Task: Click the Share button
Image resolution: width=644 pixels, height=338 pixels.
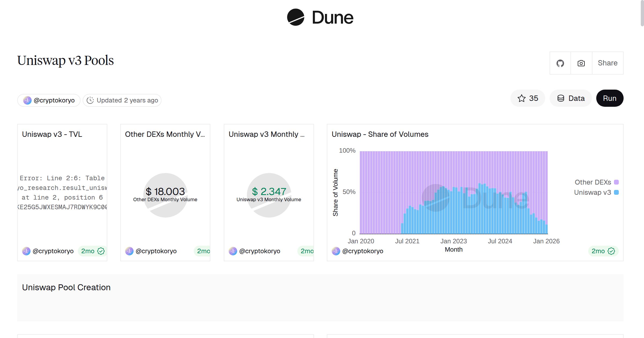Action: click(x=607, y=63)
